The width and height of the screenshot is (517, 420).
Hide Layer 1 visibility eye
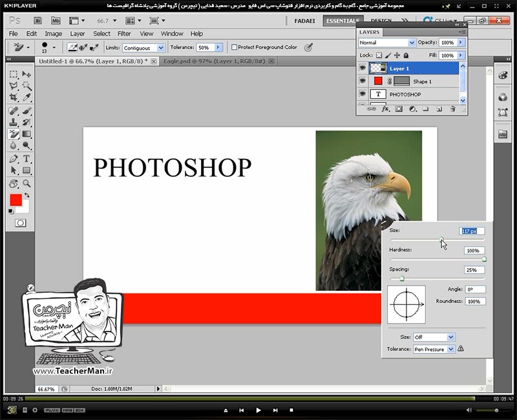point(363,68)
